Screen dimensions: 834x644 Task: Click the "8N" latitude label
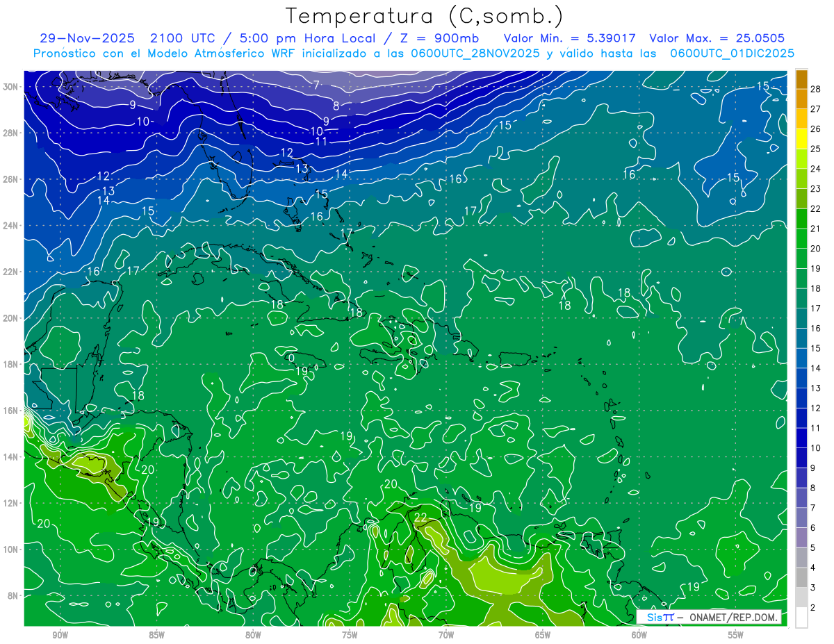pyautogui.click(x=14, y=595)
